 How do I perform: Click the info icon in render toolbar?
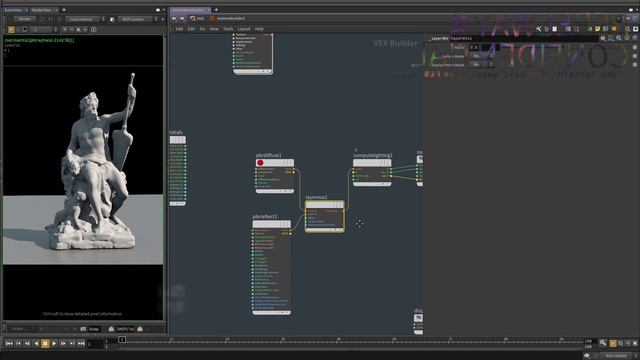[93, 29]
